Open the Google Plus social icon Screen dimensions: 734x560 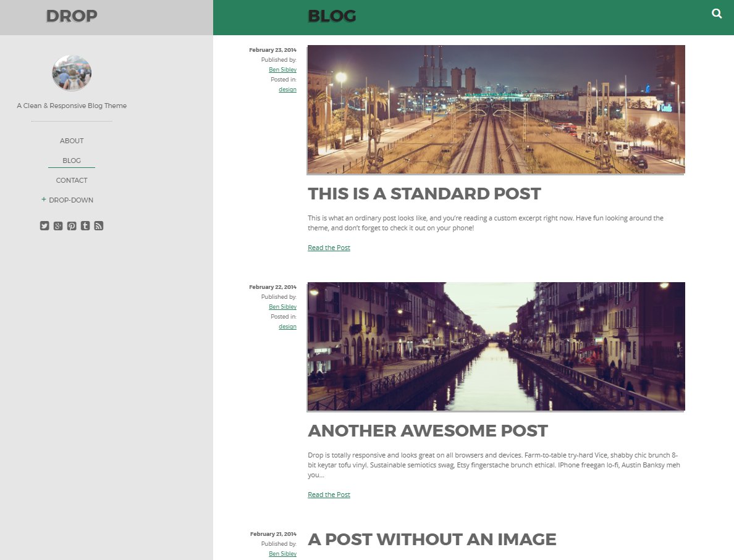(58, 226)
